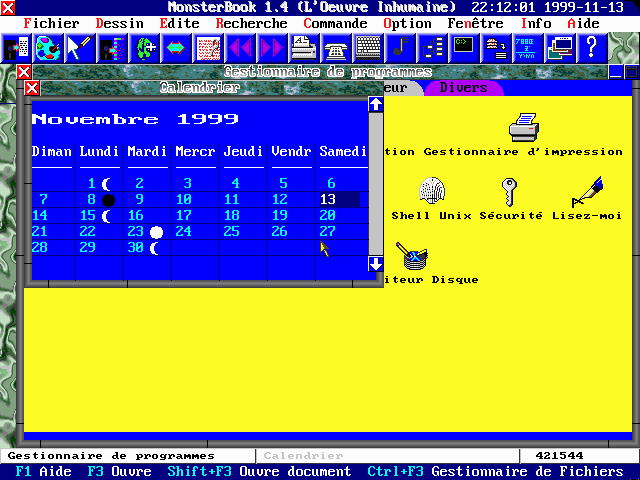640x480 pixels.
Task: Close the Calendrier window
Action: 32,88
